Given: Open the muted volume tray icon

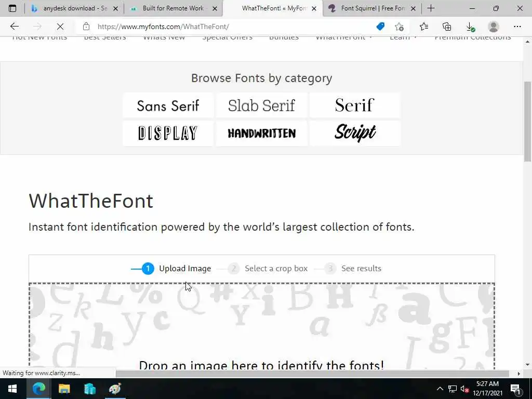Looking at the screenshot, I should [465, 389].
